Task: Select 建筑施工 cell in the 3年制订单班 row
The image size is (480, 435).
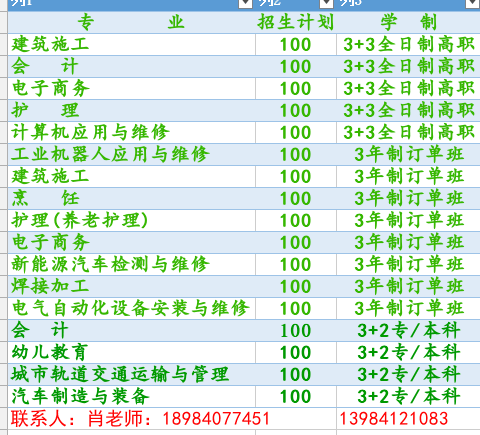Action: tap(131, 176)
